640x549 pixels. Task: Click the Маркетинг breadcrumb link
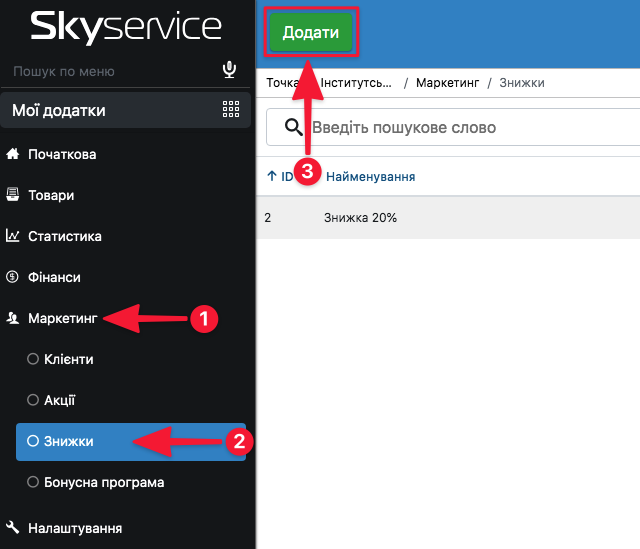click(x=446, y=82)
